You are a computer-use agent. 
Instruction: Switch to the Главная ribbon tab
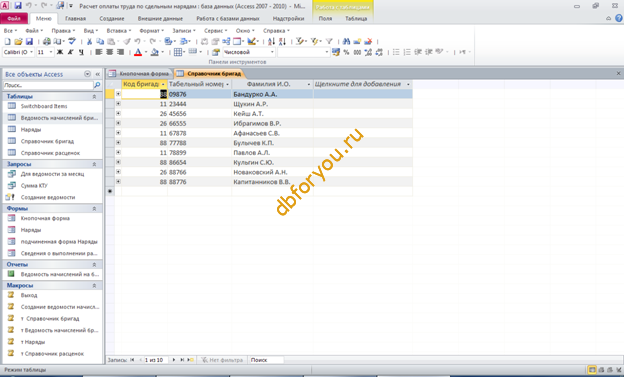(75, 18)
